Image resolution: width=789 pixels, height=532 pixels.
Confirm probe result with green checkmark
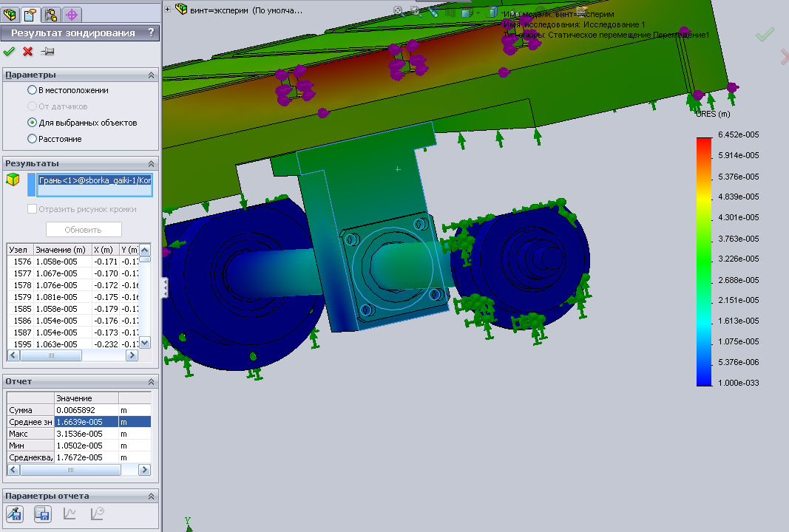(9, 51)
